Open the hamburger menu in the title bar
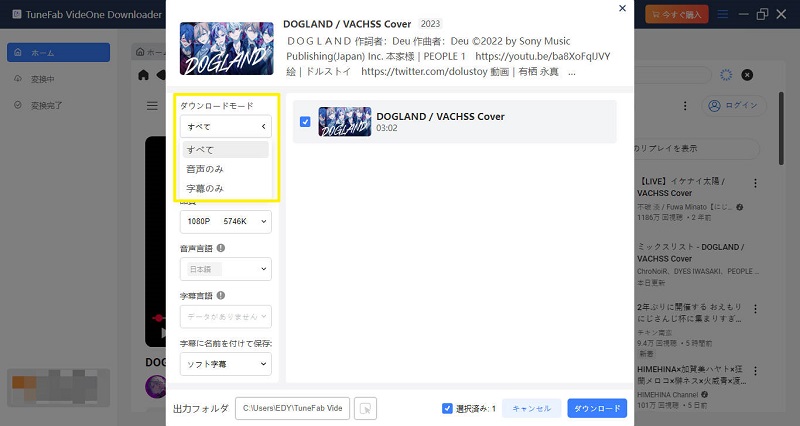Screen dimensions: 800x426 coord(722,14)
